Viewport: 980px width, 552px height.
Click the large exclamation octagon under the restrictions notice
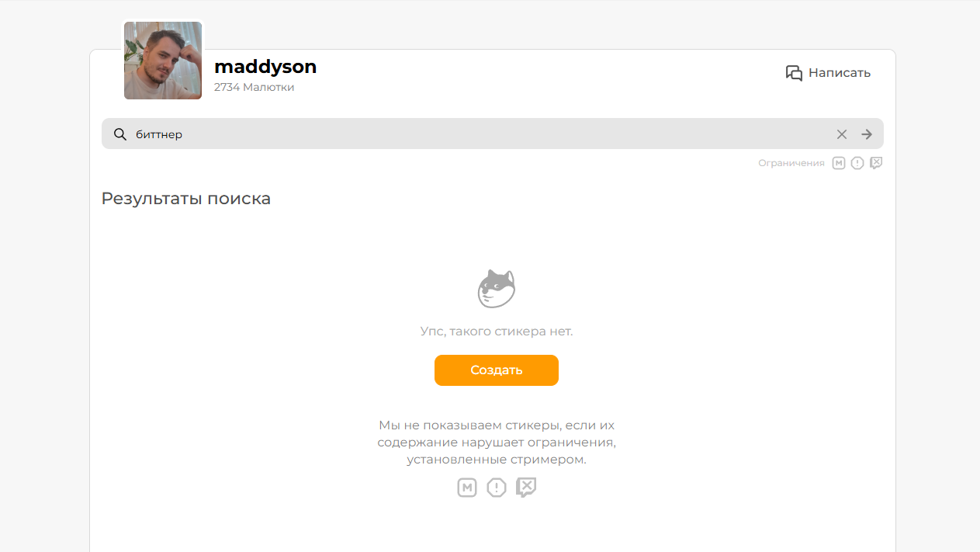[x=497, y=488]
